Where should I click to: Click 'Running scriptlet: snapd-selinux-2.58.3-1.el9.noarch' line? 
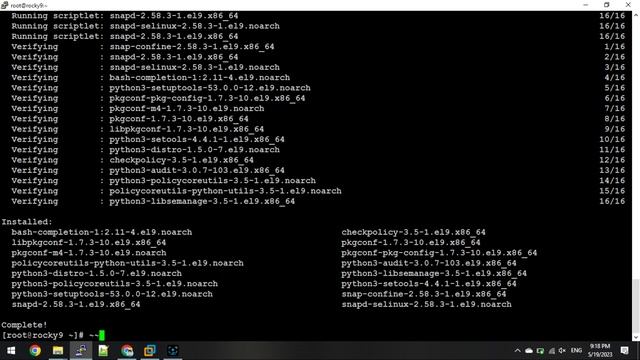[x=146, y=26]
